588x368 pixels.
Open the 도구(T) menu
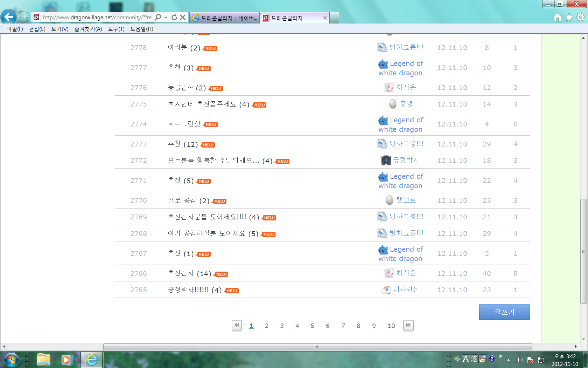coord(116,29)
